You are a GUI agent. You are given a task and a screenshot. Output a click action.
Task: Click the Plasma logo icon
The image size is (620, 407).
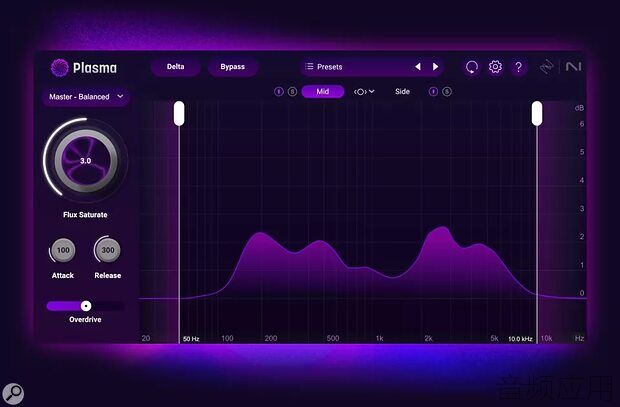(60, 67)
